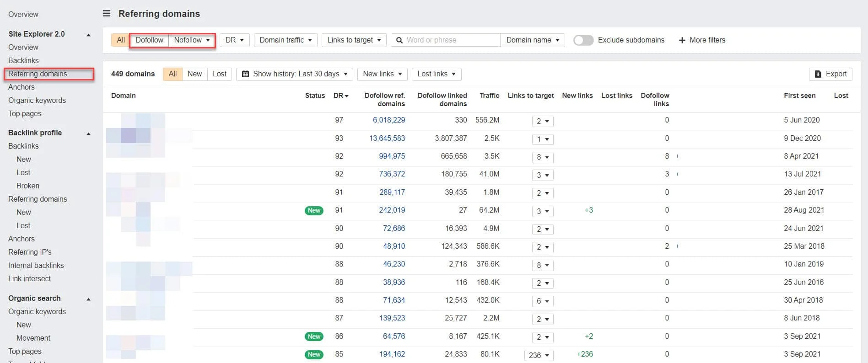Sort the table by DR column

pyautogui.click(x=340, y=96)
